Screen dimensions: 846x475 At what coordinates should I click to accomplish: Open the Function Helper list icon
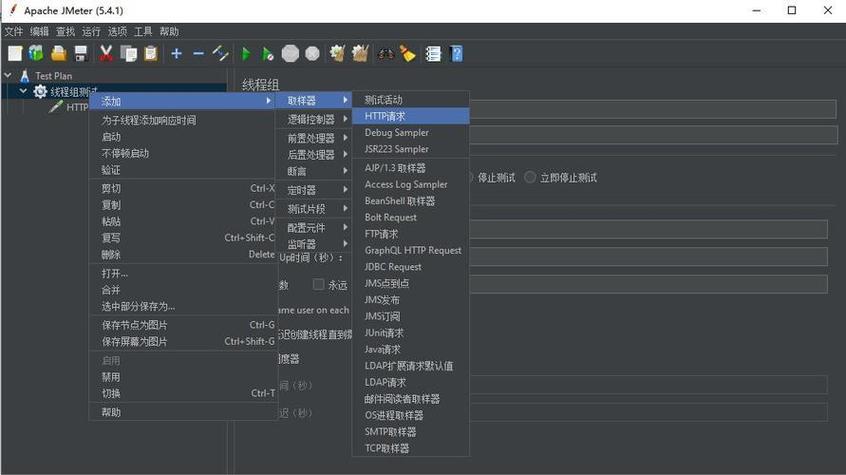coord(433,53)
